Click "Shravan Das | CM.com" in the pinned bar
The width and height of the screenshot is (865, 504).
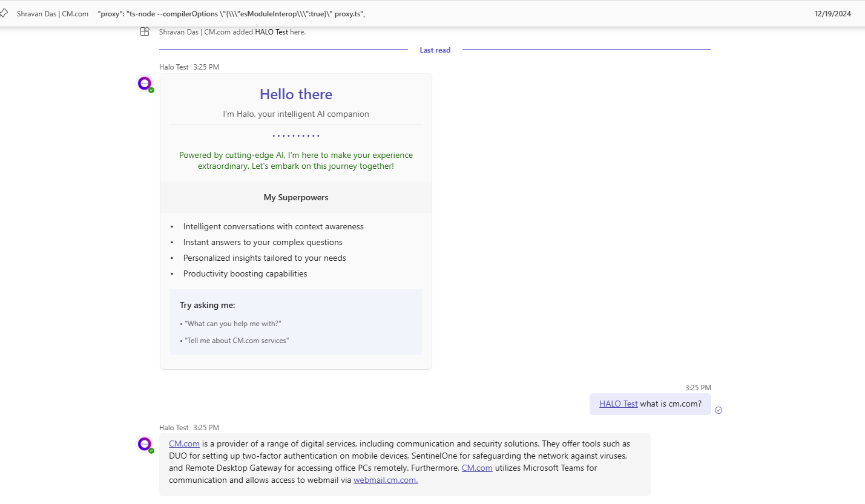(53, 14)
